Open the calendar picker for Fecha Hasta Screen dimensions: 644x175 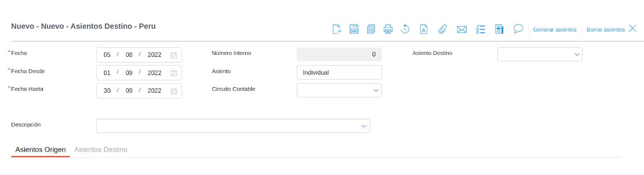tap(174, 91)
